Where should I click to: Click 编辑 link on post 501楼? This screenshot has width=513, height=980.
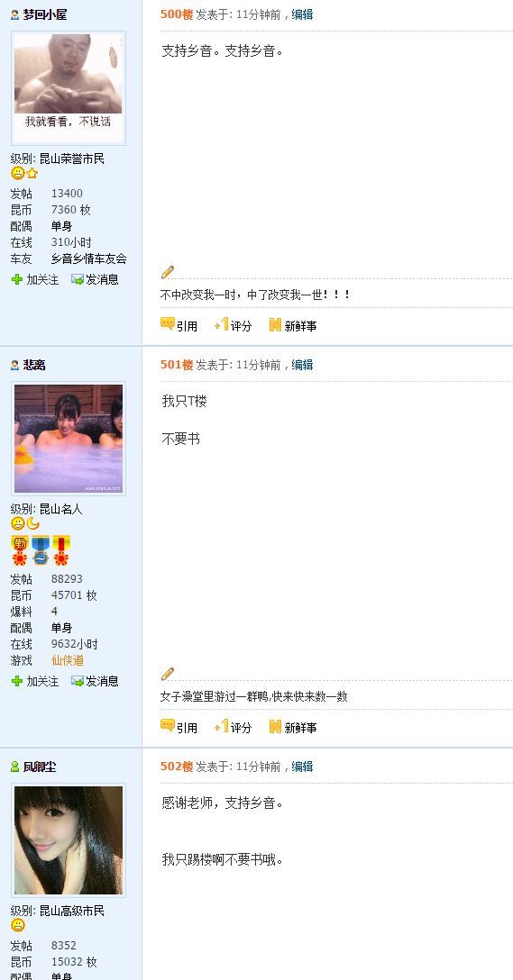pos(303,365)
